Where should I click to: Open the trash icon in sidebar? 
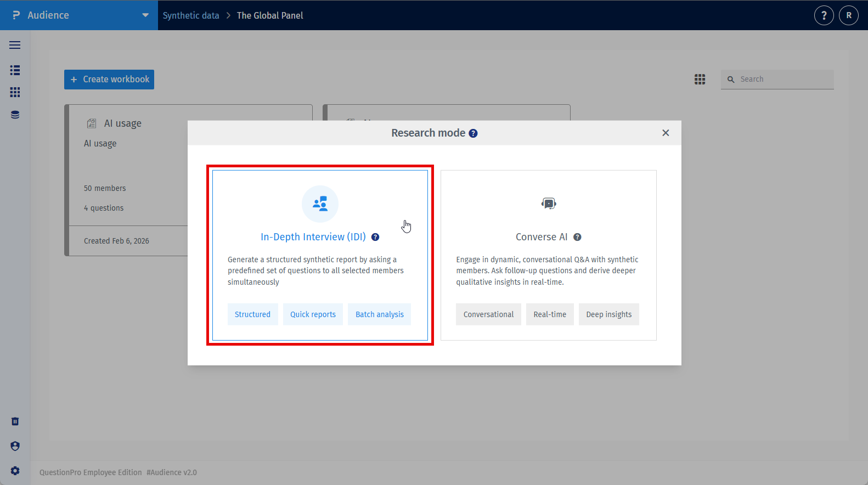(15, 421)
